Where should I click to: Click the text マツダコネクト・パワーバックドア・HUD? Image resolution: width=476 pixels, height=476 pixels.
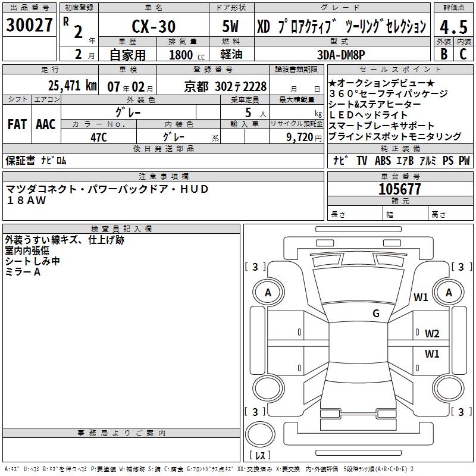pyautogui.click(x=107, y=189)
